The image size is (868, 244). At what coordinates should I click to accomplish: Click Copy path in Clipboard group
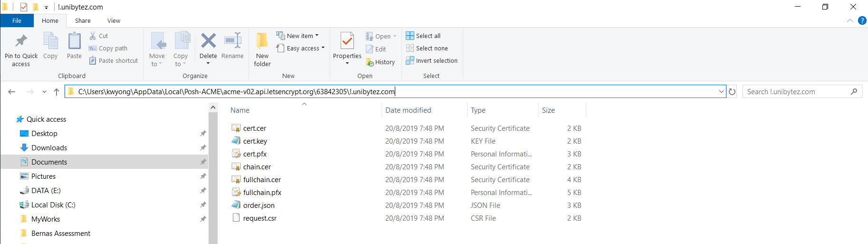(108, 48)
